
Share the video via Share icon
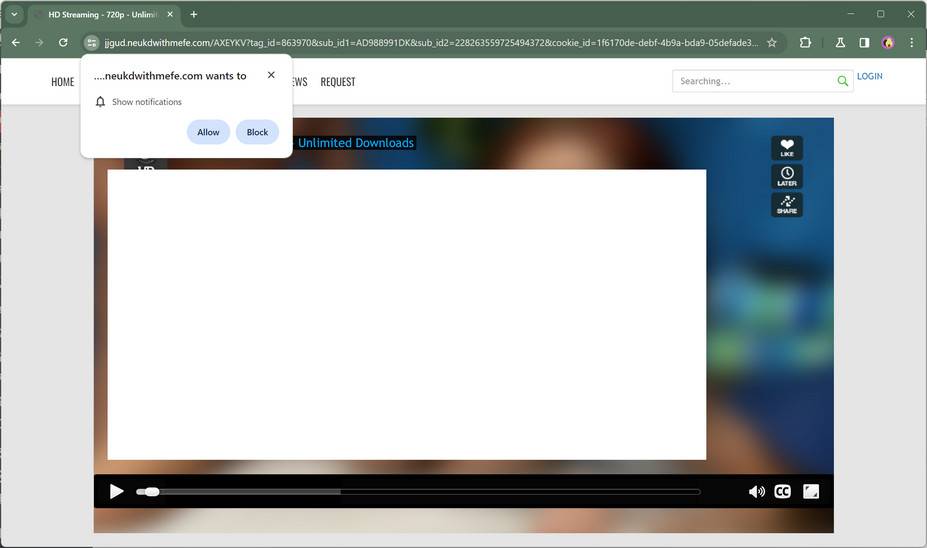787,205
